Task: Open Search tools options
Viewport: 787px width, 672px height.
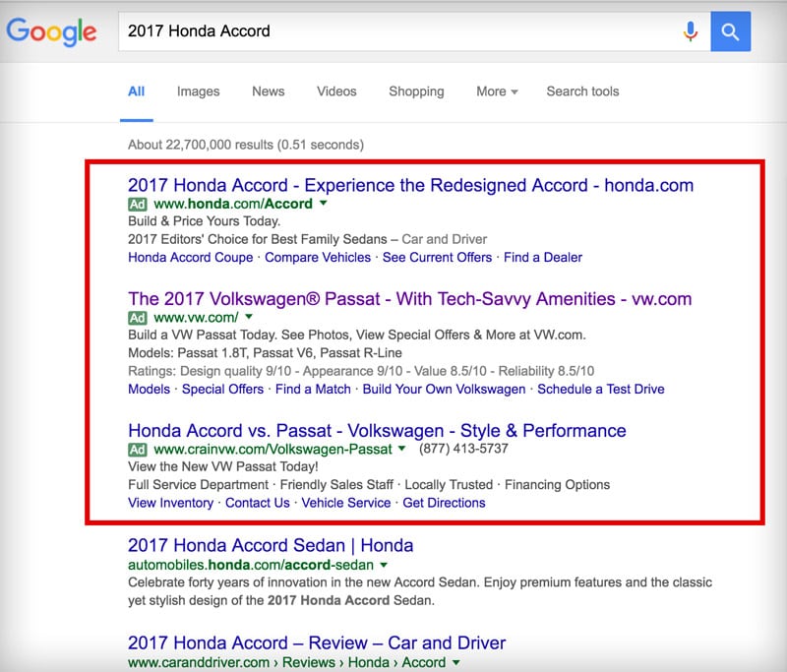Action: 582,92
